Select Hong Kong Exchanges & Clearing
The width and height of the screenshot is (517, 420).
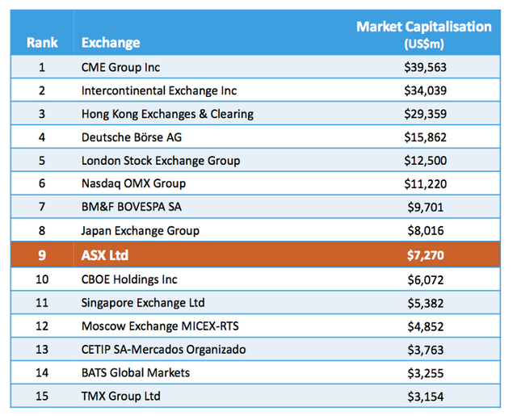(167, 114)
